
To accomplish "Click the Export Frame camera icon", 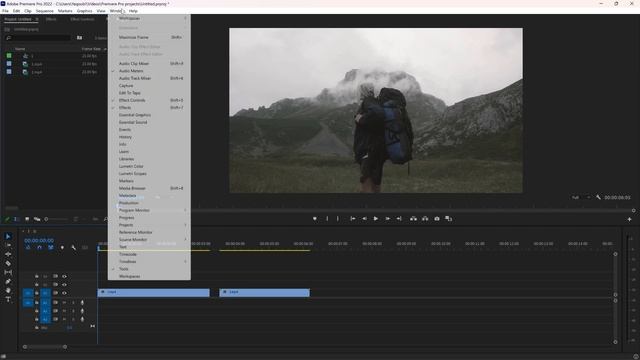I will click(x=437, y=219).
